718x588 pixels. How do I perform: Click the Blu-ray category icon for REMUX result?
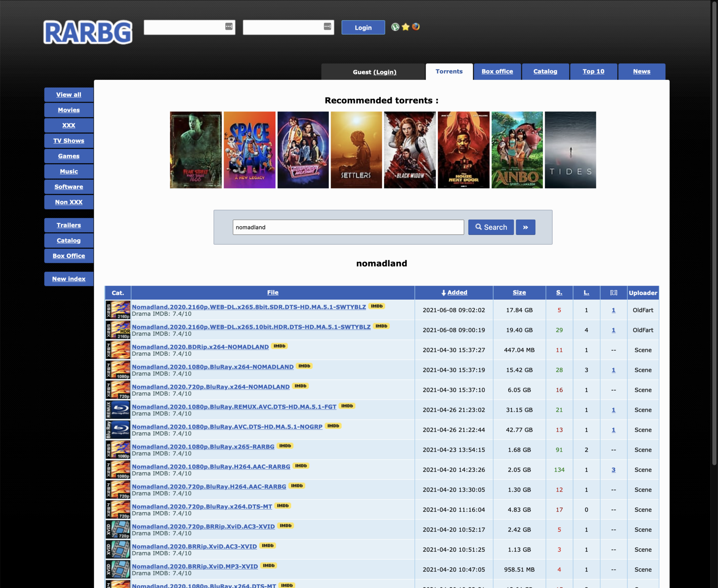point(117,409)
